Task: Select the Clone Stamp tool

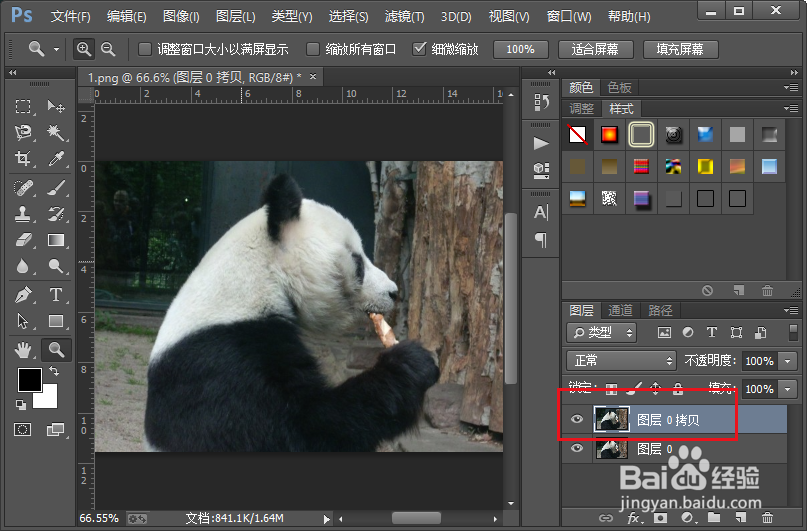Action: point(23,214)
